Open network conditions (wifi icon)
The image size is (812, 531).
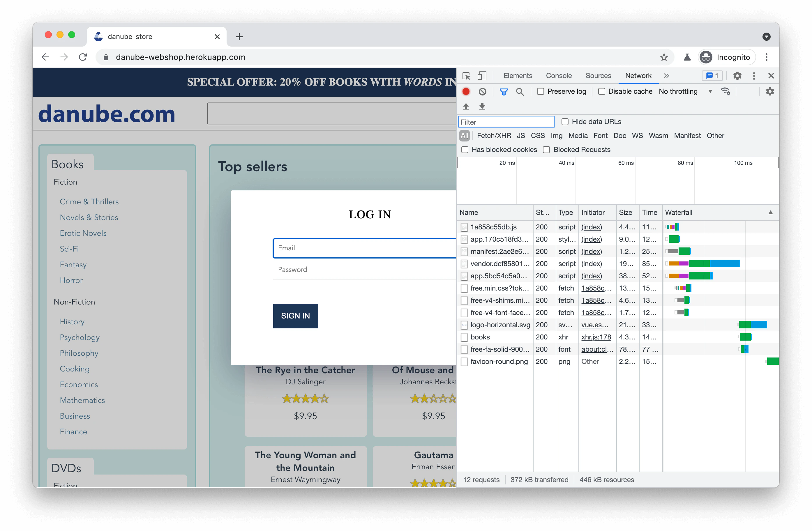pyautogui.click(x=725, y=91)
